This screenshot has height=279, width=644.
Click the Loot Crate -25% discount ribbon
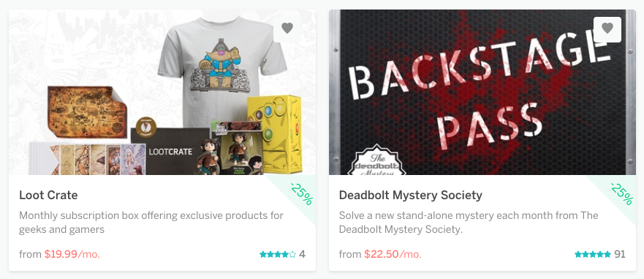(x=301, y=193)
